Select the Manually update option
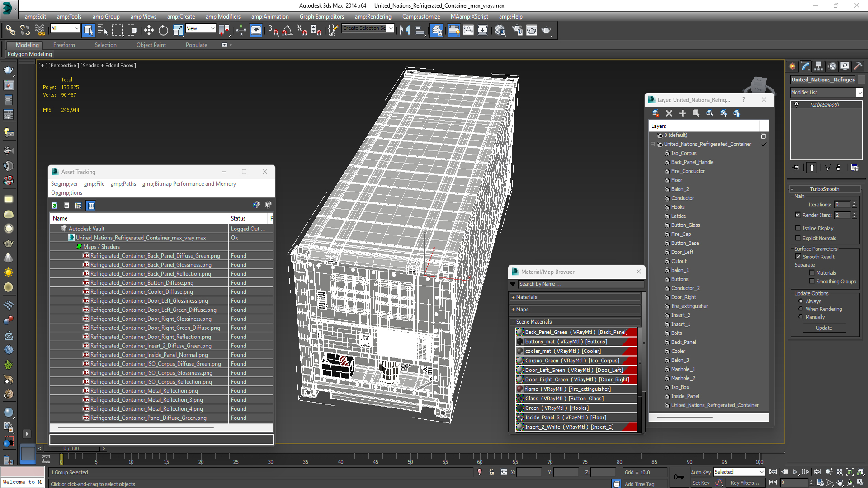The height and width of the screenshot is (488, 868). pyautogui.click(x=801, y=317)
